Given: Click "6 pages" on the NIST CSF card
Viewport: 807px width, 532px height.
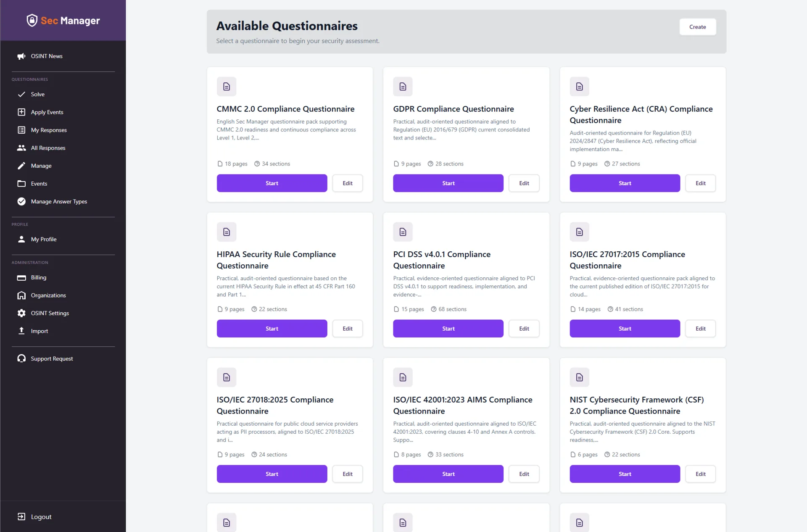Looking at the screenshot, I should [587, 455].
